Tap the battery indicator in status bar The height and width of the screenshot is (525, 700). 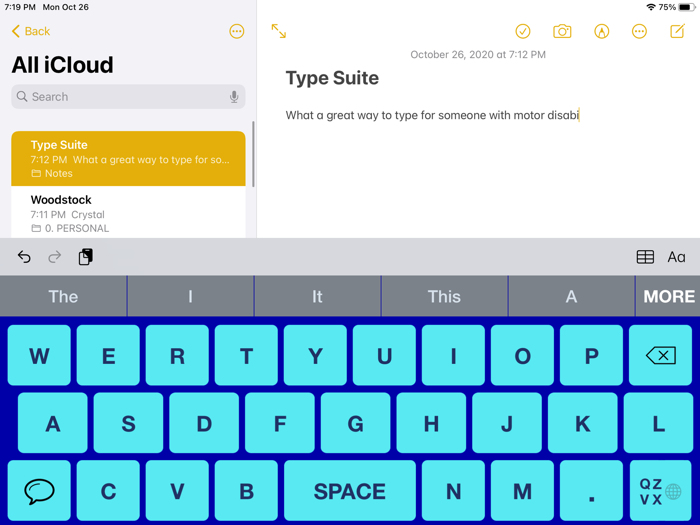tap(687, 7)
